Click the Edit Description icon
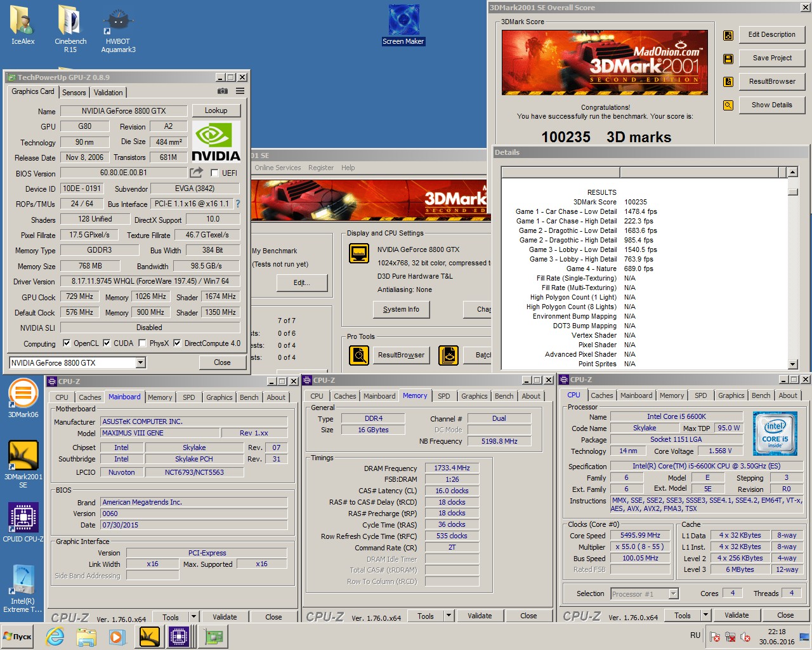This screenshot has width=812, height=650. coord(728,35)
